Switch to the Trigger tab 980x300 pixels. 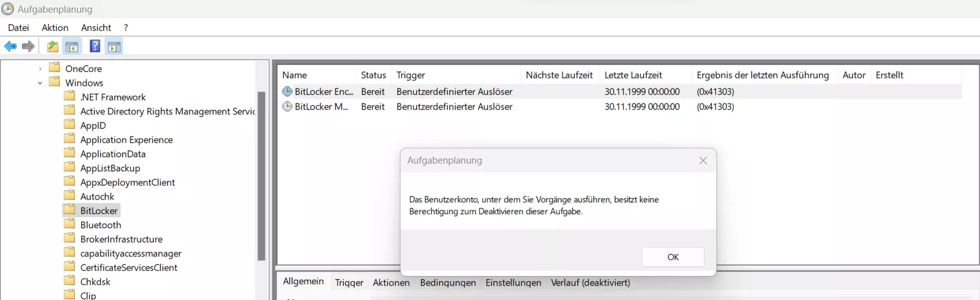coord(349,283)
